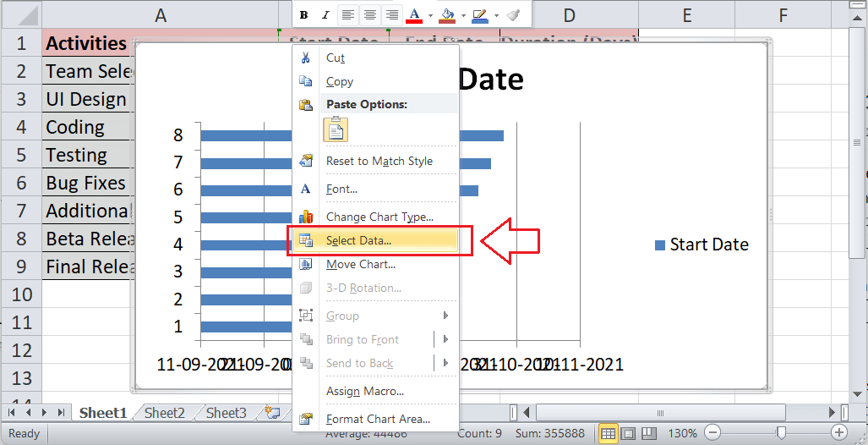The height and width of the screenshot is (445, 868).
Task: Click the horizontal scrollbar thumb
Action: (660, 413)
